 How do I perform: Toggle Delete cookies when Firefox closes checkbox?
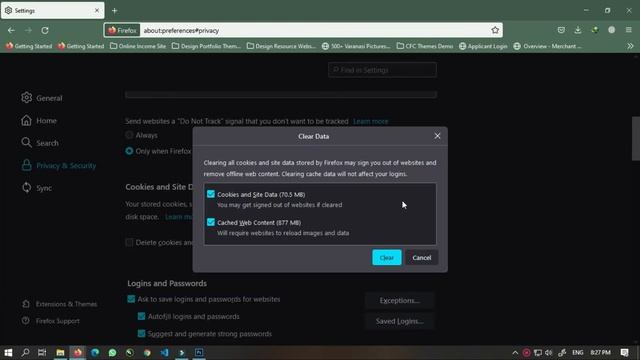click(x=129, y=242)
